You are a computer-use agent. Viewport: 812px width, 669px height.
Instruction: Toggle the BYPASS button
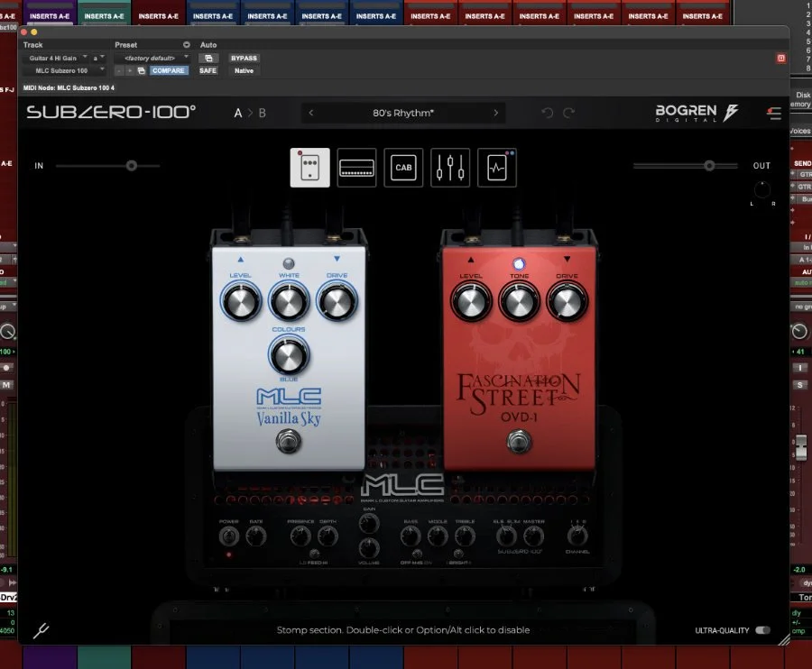[244, 59]
